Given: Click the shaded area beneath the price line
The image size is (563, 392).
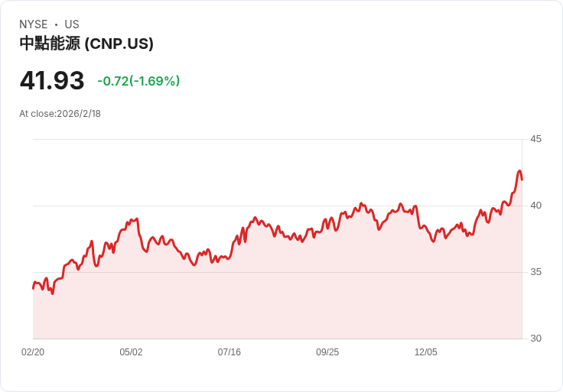Looking at the screenshot, I should tap(275, 298).
